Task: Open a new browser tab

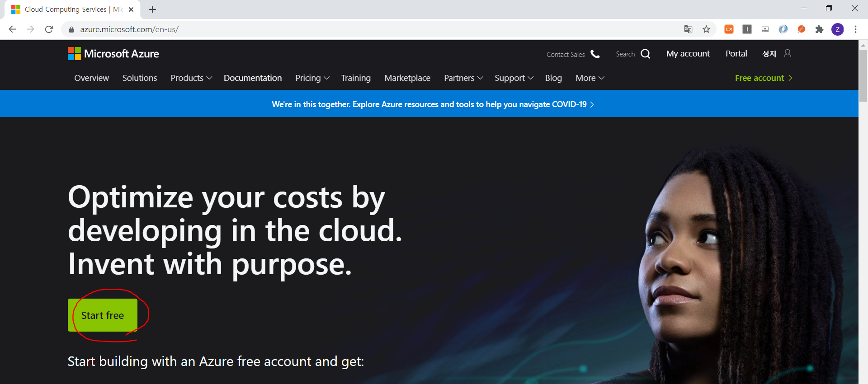Action: tap(152, 9)
